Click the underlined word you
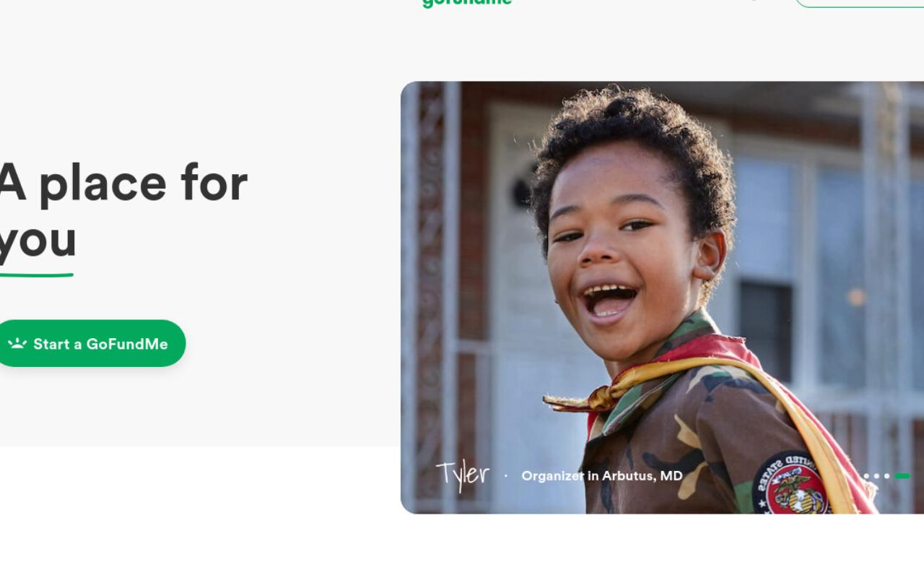This screenshot has width=924, height=578. click(38, 241)
